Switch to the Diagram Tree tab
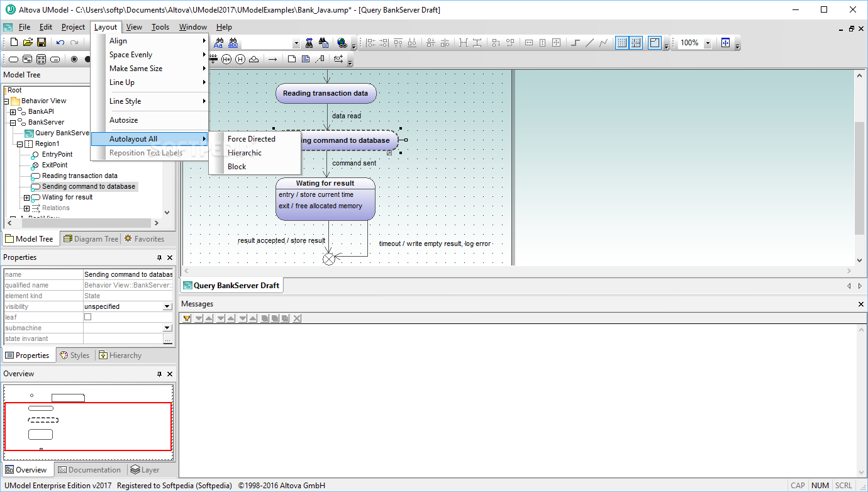This screenshot has height=492, width=868. pos(91,239)
